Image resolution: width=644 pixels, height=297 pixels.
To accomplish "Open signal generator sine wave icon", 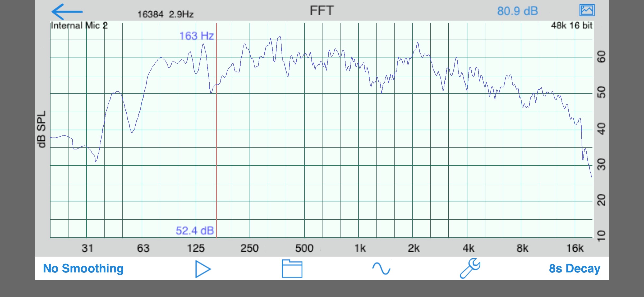I will 381,269.
